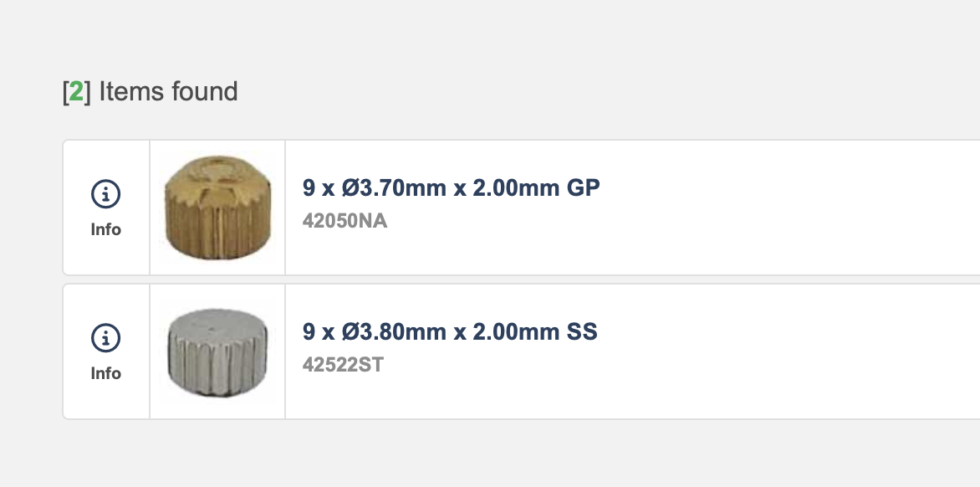The image size is (980, 487).
Task: Click part number 42050NA
Action: tap(345, 222)
